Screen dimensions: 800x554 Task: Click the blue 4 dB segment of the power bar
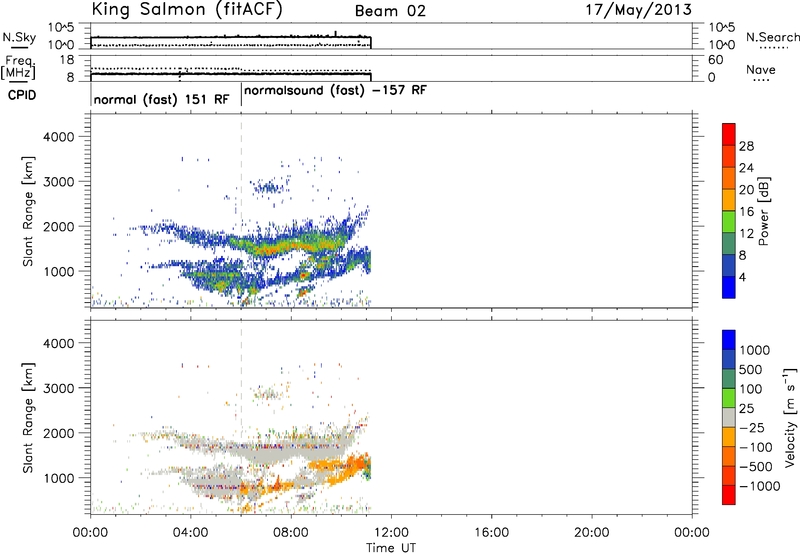[729, 287]
